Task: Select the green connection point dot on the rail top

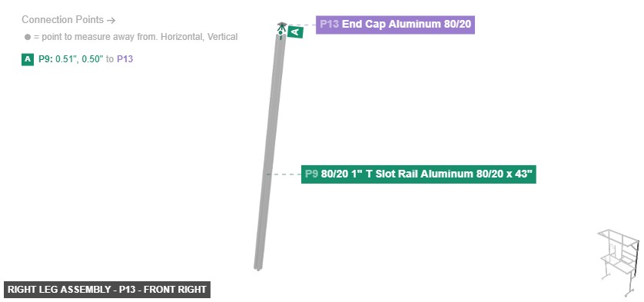Action: coord(281,32)
